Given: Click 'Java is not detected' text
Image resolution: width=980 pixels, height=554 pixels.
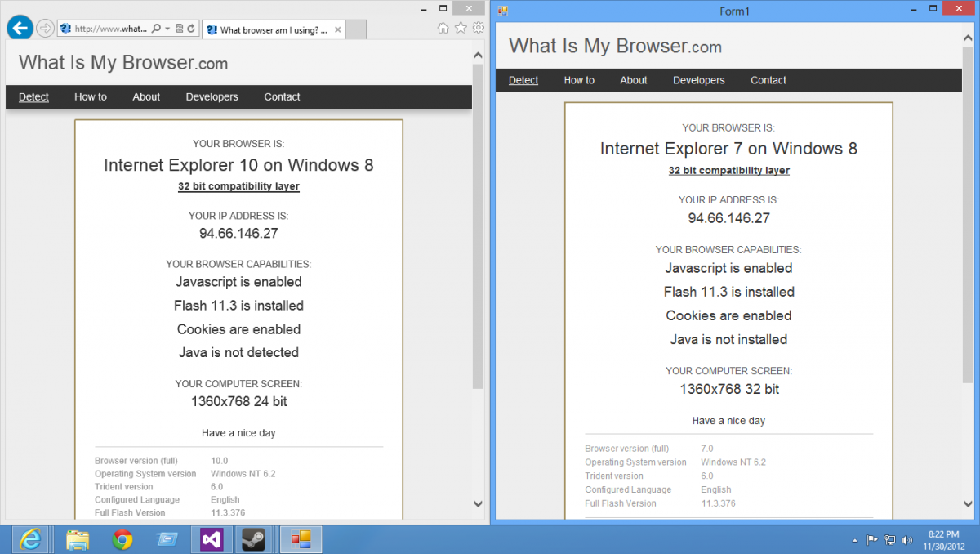Looking at the screenshot, I should click(x=238, y=353).
